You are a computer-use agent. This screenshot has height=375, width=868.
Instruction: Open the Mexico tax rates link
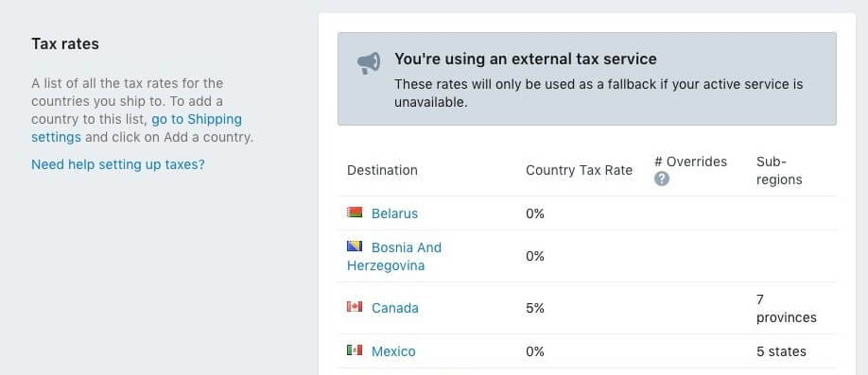click(393, 351)
